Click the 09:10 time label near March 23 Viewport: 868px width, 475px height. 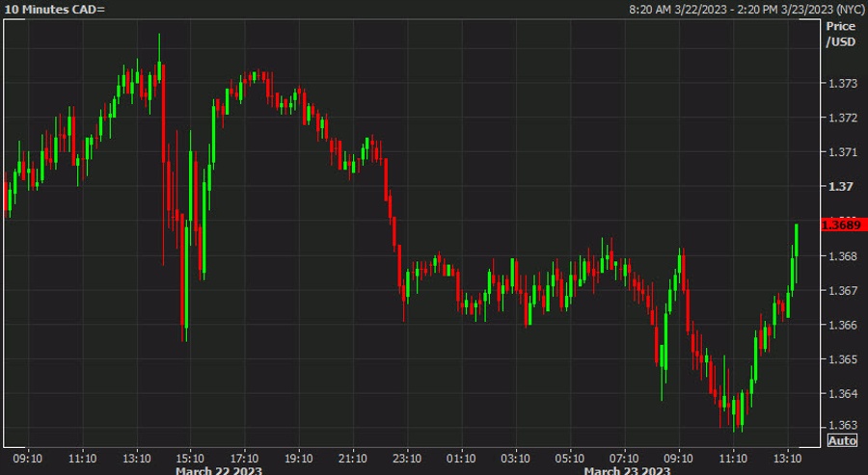[x=678, y=459]
